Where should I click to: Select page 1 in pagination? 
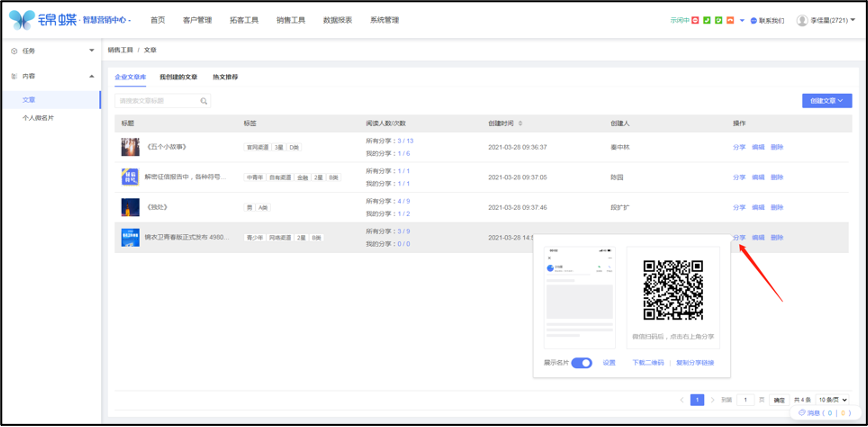coord(697,400)
